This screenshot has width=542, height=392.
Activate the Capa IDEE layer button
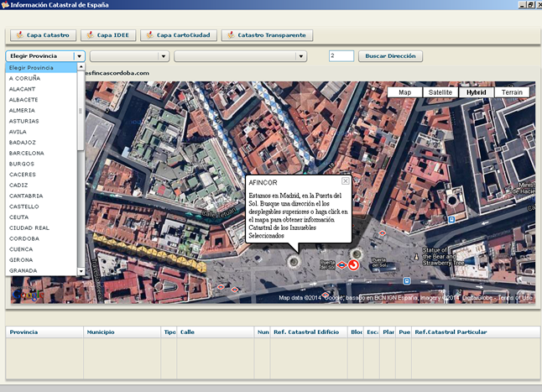tap(108, 35)
